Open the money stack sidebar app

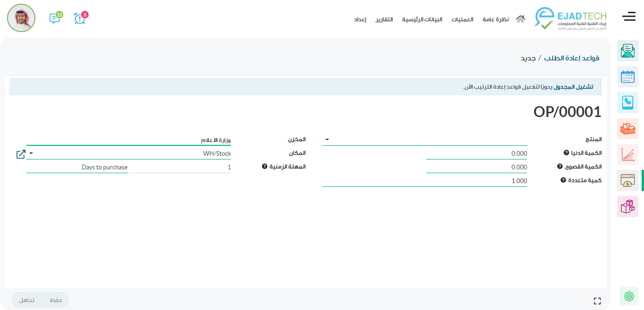(627, 128)
